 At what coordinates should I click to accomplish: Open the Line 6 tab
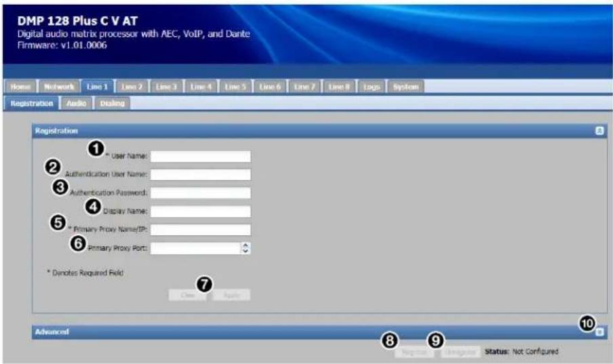(270, 86)
